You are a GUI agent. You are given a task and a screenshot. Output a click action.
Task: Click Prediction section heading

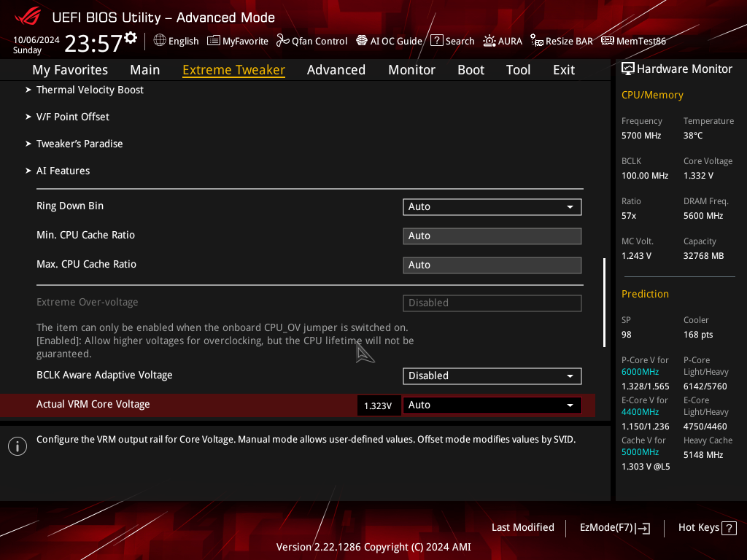tap(645, 294)
